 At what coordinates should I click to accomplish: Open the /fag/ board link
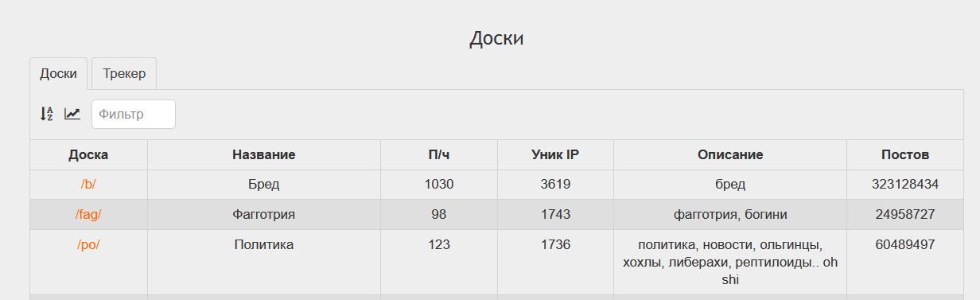point(88,214)
